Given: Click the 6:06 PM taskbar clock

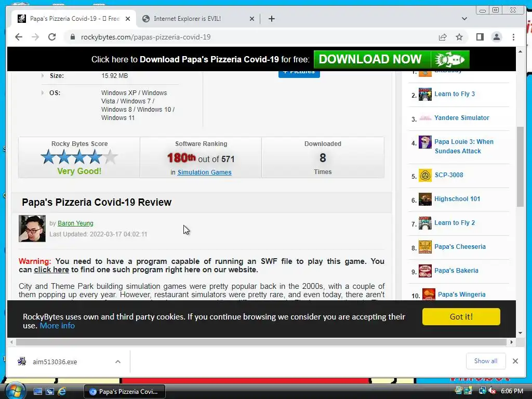Looking at the screenshot, I should 512,391.
